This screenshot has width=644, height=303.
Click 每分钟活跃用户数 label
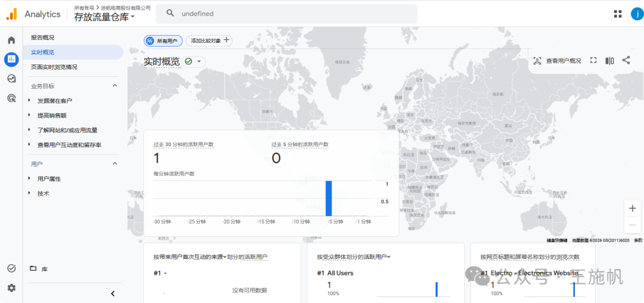point(174,174)
